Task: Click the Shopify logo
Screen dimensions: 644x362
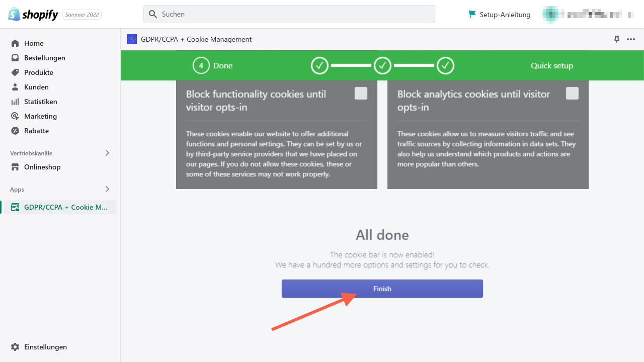Action: [x=33, y=14]
